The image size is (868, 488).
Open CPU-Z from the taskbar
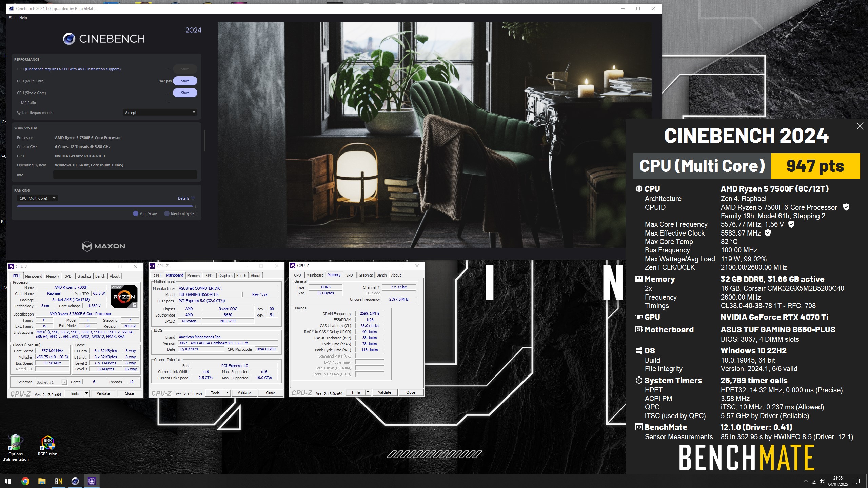click(x=92, y=481)
